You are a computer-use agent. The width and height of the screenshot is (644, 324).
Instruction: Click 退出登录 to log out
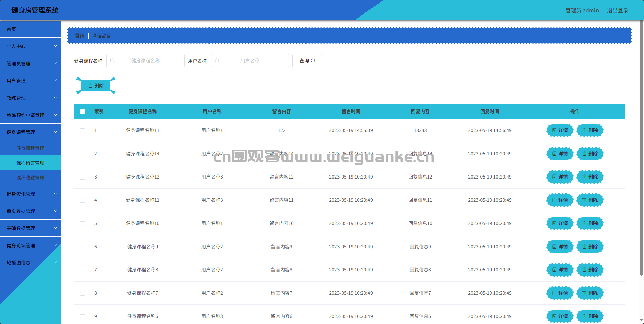617,10
